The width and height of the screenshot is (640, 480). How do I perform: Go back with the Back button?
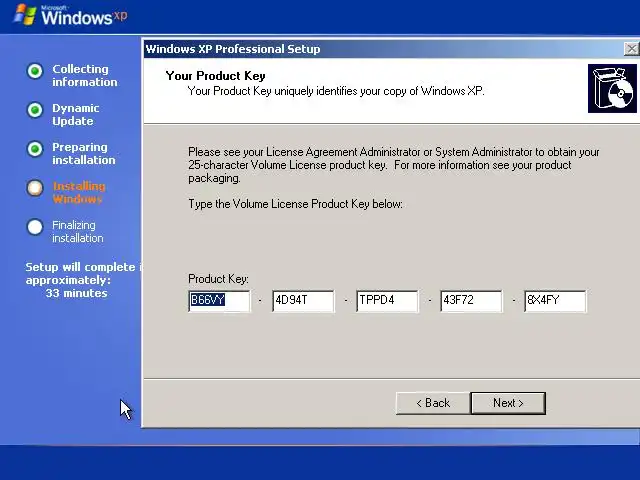coord(433,403)
